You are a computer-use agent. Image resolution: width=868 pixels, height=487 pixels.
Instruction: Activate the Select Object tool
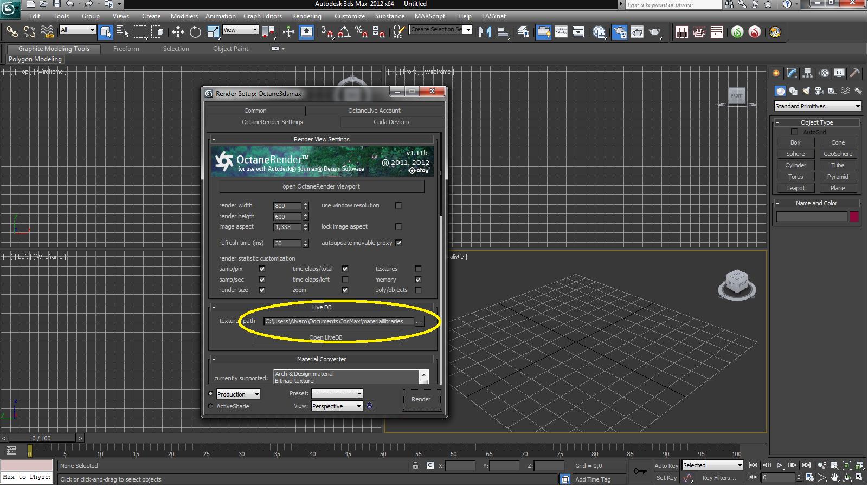point(105,32)
